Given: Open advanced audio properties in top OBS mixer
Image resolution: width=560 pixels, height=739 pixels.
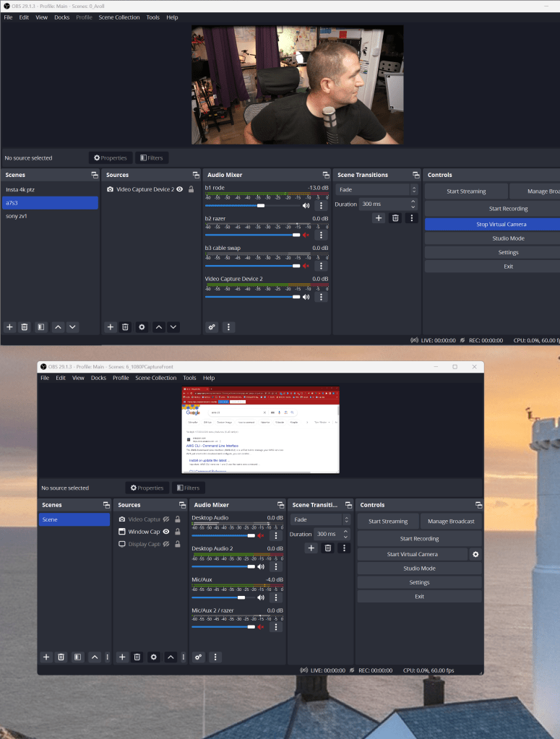Looking at the screenshot, I should 212,327.
